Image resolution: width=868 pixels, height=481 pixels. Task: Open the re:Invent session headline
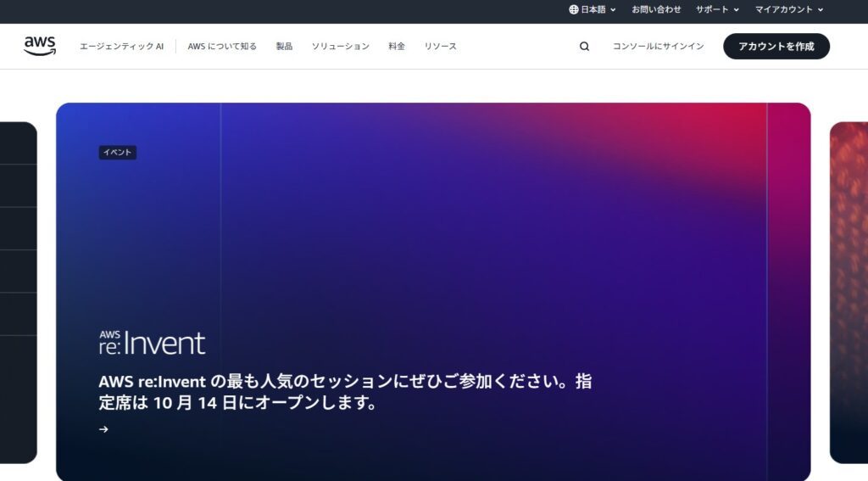[x=345, y=392]
